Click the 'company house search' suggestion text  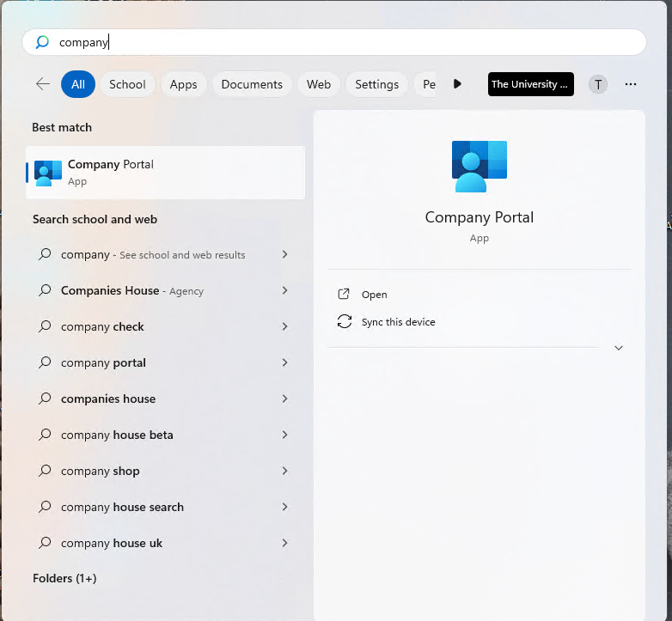point(122,507)
